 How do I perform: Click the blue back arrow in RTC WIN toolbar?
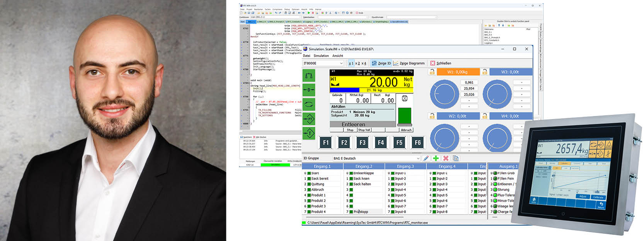click(x=299, y=13)
